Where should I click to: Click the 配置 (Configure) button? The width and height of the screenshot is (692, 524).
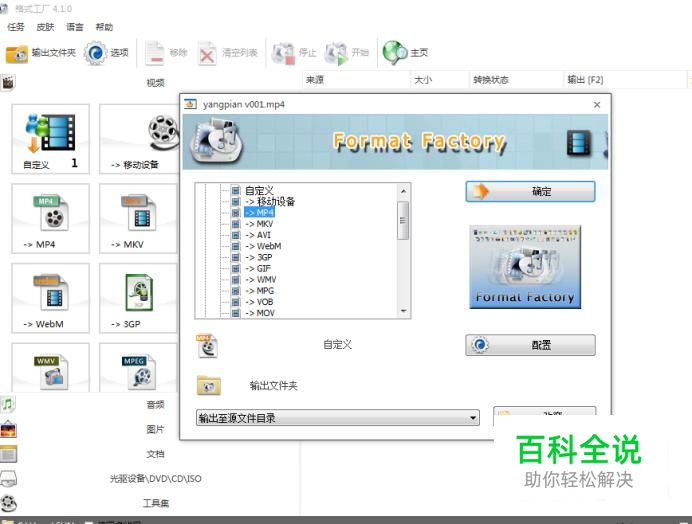point(530,345)
